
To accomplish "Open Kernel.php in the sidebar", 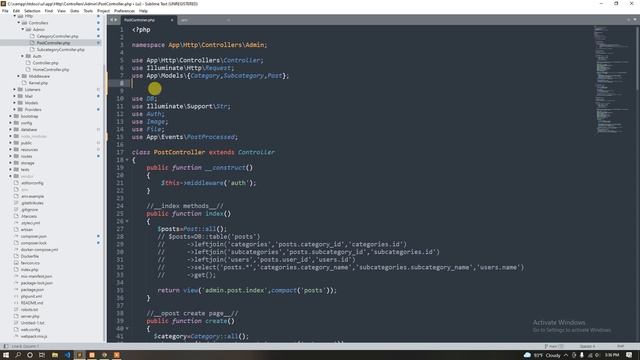I will 38,82.
